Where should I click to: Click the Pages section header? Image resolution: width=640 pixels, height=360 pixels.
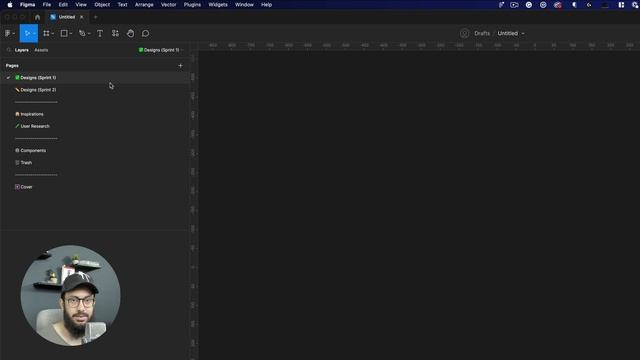click(x=12, y=65)
